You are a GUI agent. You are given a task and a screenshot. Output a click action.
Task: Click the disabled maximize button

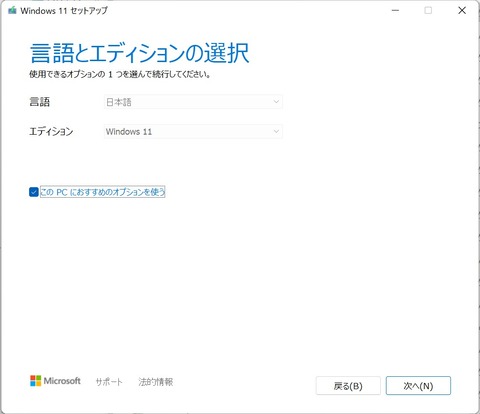tap(428, 10)
